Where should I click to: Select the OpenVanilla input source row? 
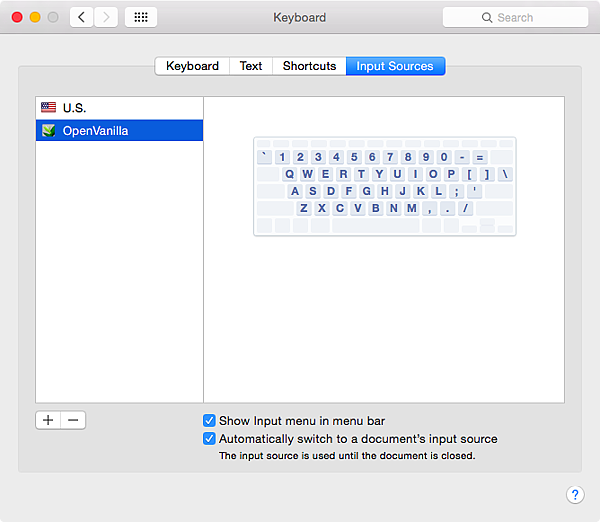click(x=119, y=130)
